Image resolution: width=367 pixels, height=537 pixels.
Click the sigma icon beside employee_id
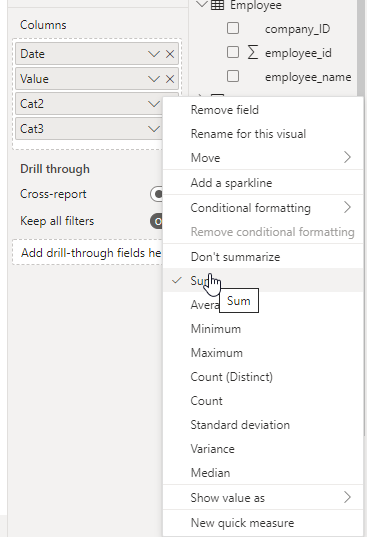pos(253,53)
